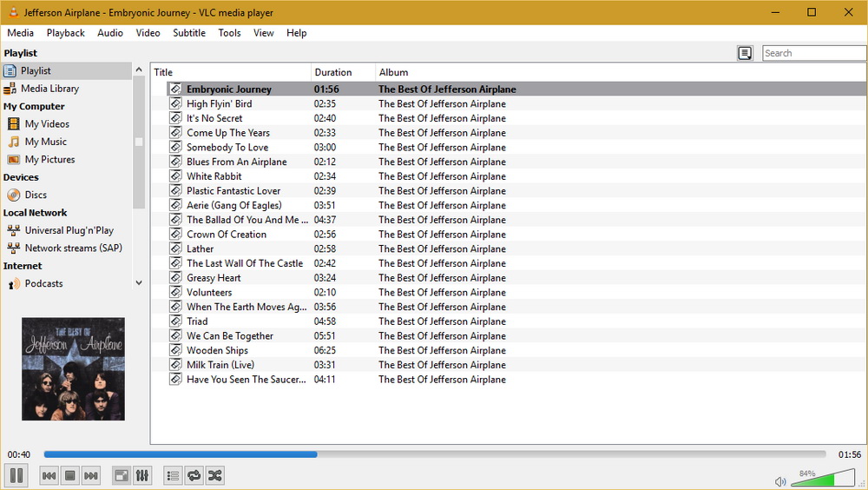Screen dimensions: 868x490
Task: Toggle playlist view button in bottom toolbar
Action: 173,475
